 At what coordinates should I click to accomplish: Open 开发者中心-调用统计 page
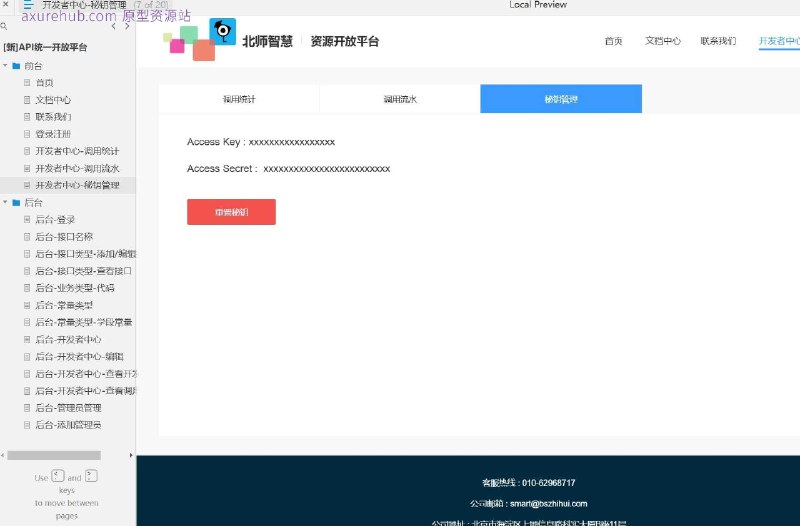(77, 151)
